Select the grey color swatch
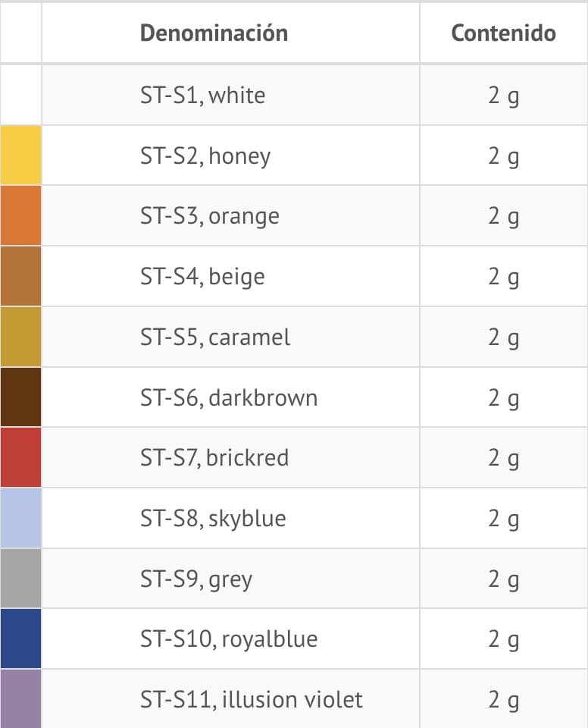Image resolution: width=588 pixels, height=728 pixels. pyautogui.click(x=20, y=579)
